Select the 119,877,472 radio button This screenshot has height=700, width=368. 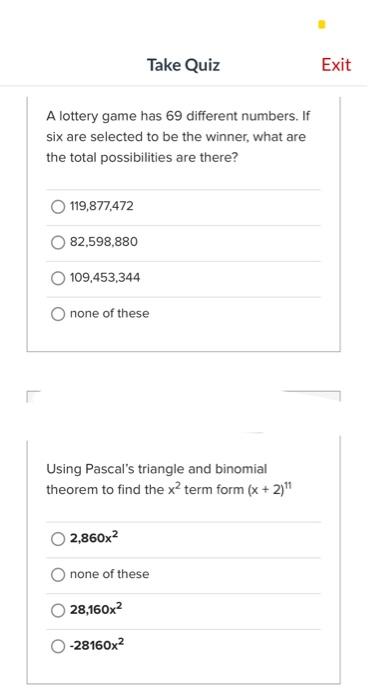(58, 207)
